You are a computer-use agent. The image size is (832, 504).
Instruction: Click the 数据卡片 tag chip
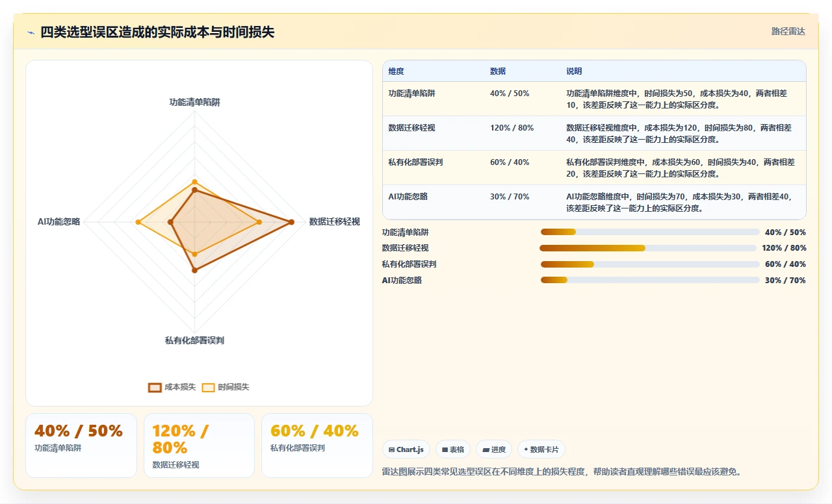(x=541, y=449)
